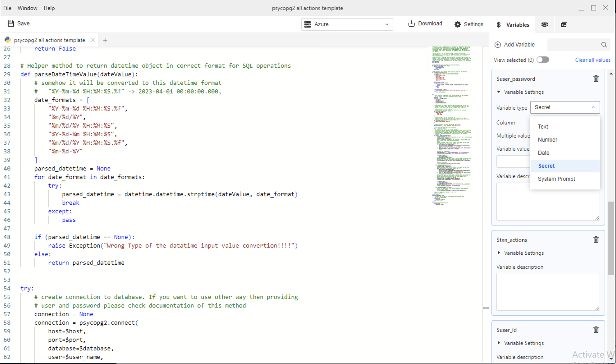Expand Variable Settings under $txn_actions
Screen dimensions: 616x364
499,253
